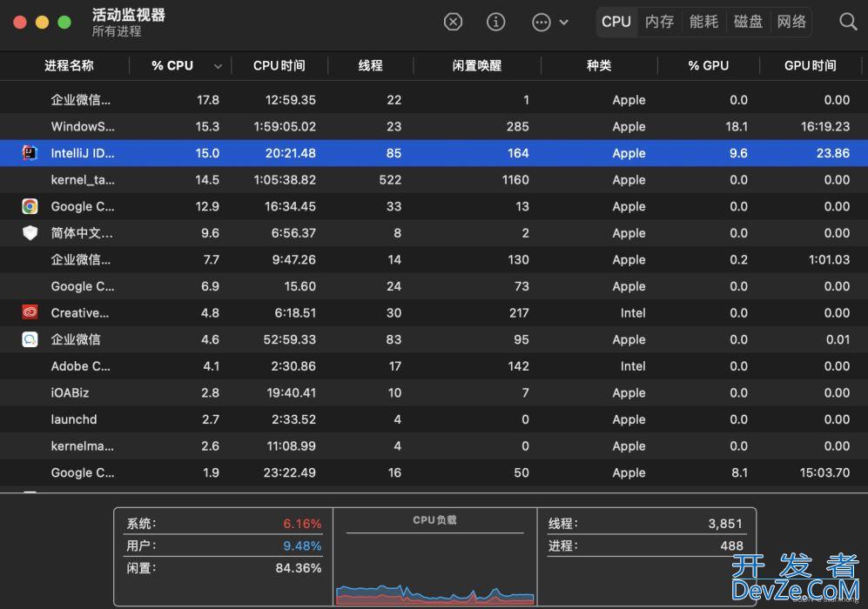
Task: Select the IntelliJ ID... process name
Action: pos(83,153)
